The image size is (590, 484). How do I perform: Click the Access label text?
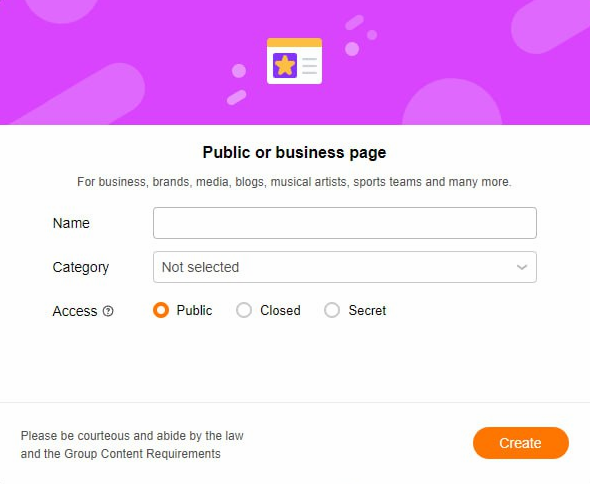[75, 311]
